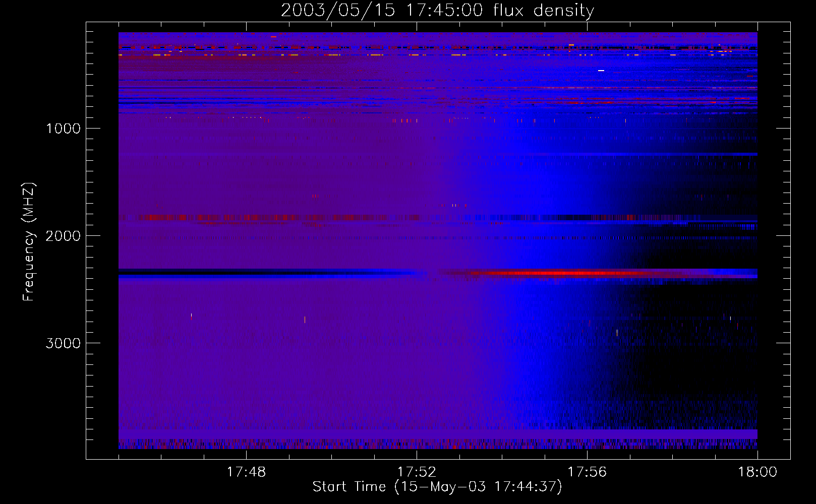Click the 17:52 time tick label

pyautogui.click(x=417, y=472)
